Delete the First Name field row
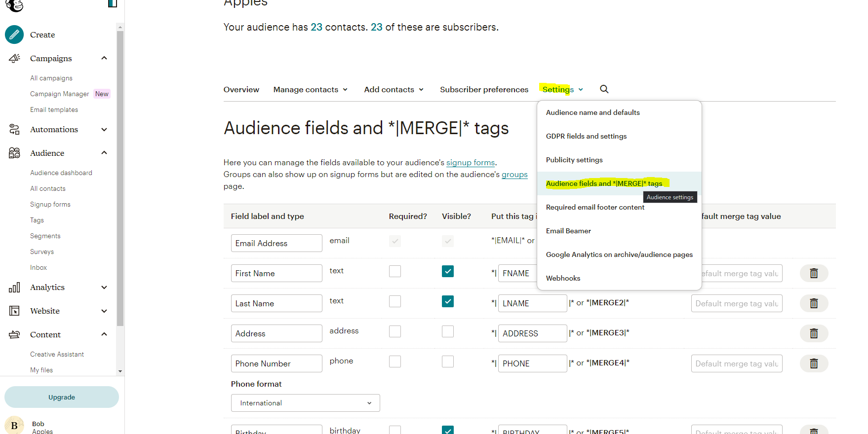868x434 pixels. click(814, 273)
